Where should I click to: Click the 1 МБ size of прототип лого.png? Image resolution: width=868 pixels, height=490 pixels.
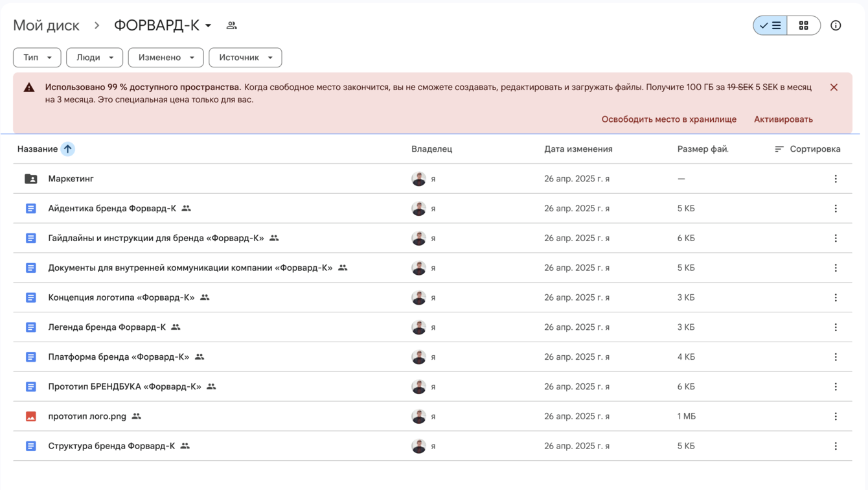pyautogui.click(x=687, y=417)
